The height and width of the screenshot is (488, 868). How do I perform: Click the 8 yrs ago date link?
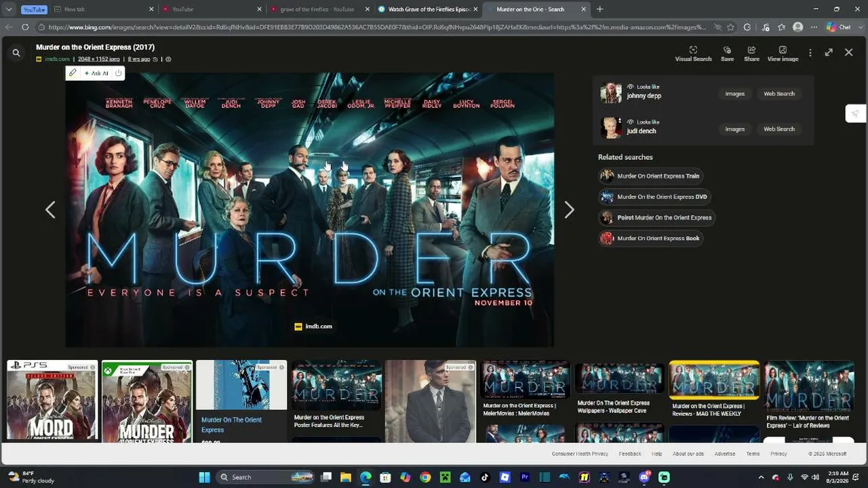(139, 59)
